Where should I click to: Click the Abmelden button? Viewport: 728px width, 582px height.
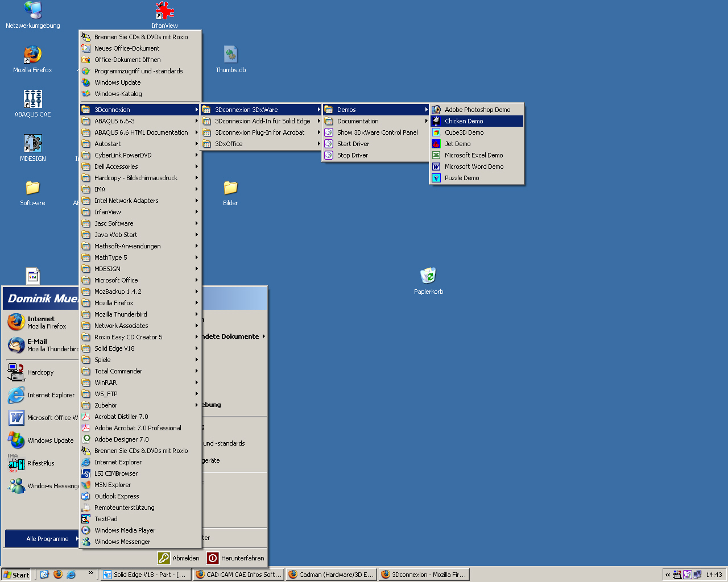[x=179, y=558]
